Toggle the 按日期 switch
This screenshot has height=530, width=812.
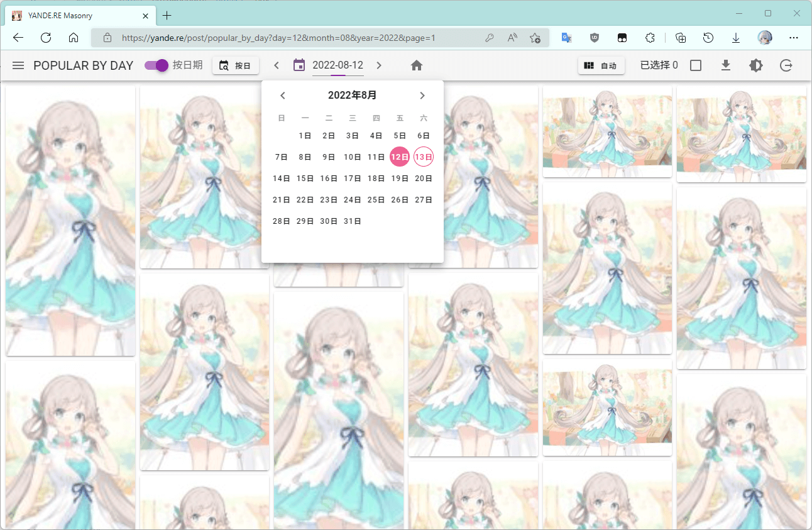point(156,65)
